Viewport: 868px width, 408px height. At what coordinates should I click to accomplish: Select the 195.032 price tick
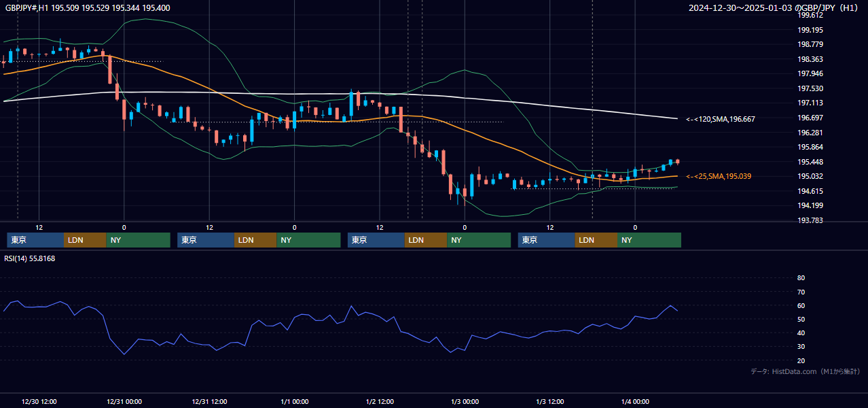pyautogui.click(x=810, y=176)
